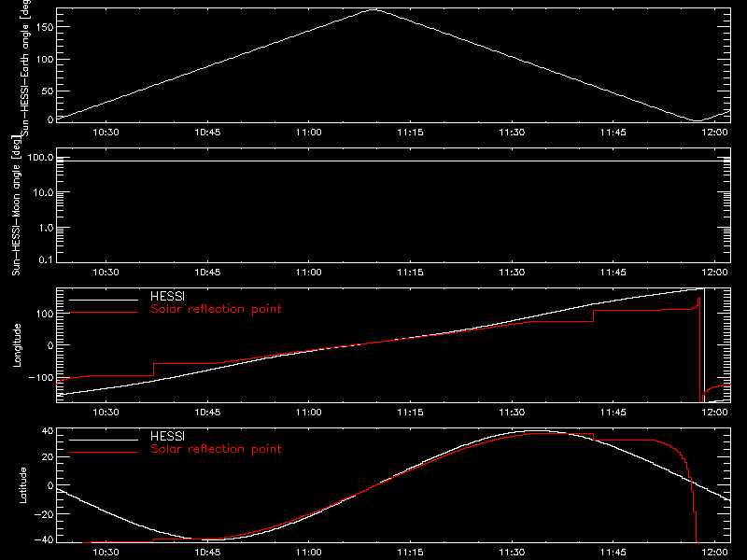Viewport: 747px width, 560px height.
Task: Click white HESSI legend line in Latitude plot
Action: 104,440
